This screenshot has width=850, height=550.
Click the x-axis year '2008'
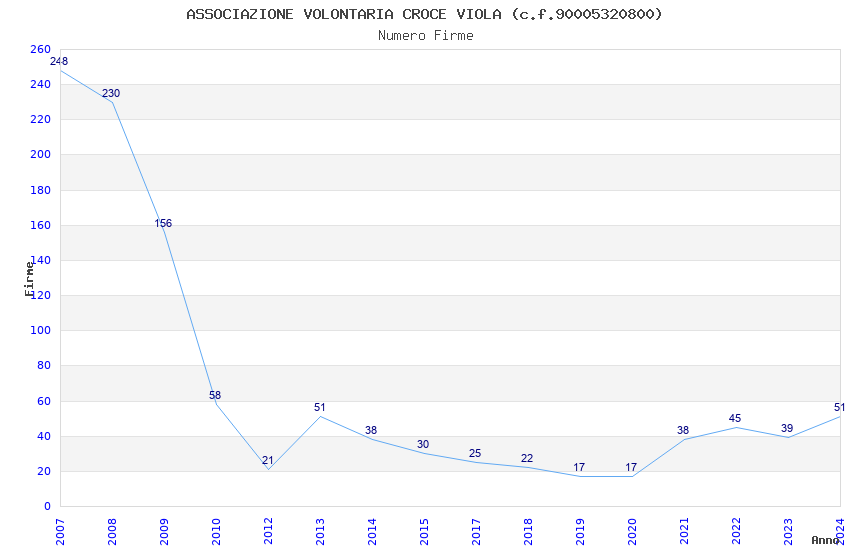click(112, 532)
